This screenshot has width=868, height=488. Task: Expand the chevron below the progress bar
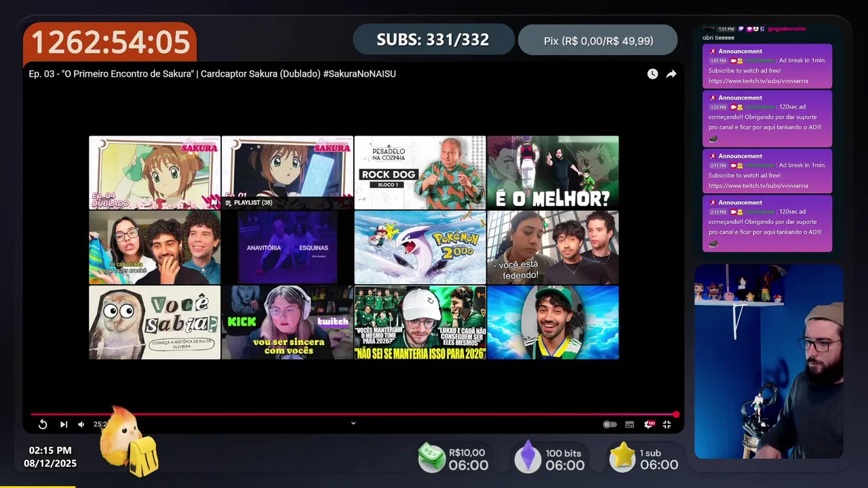[353, 423]
